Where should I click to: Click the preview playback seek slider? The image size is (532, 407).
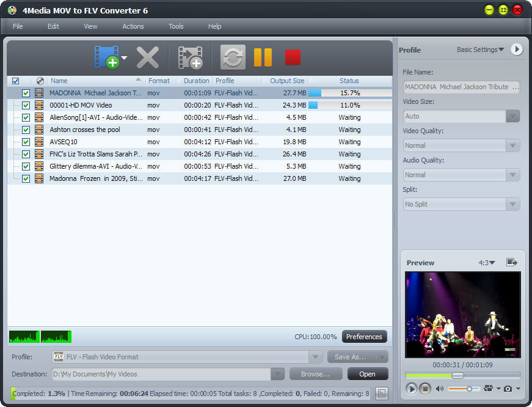coord(463,375)
